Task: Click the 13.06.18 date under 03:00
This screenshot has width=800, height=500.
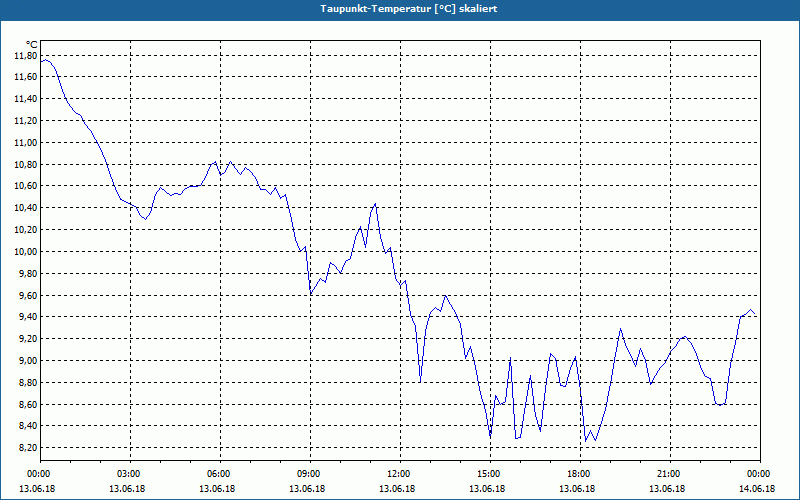Action: click(x=127, y=489)
